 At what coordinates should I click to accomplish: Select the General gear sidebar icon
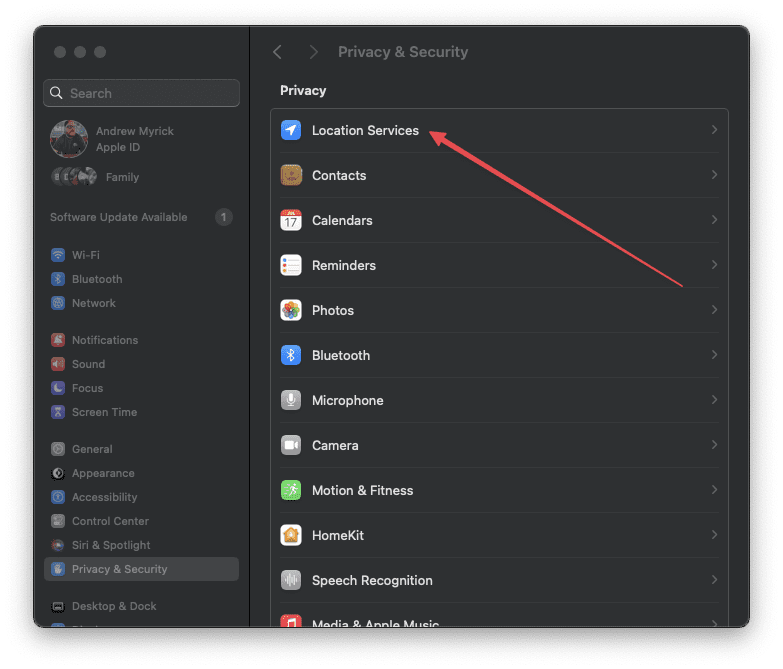coord(58,449)
